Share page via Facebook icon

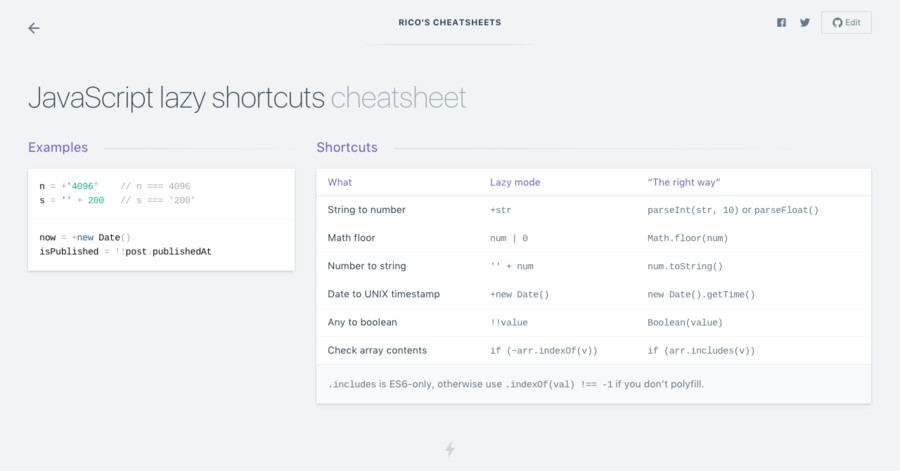(x=781, y=23)
